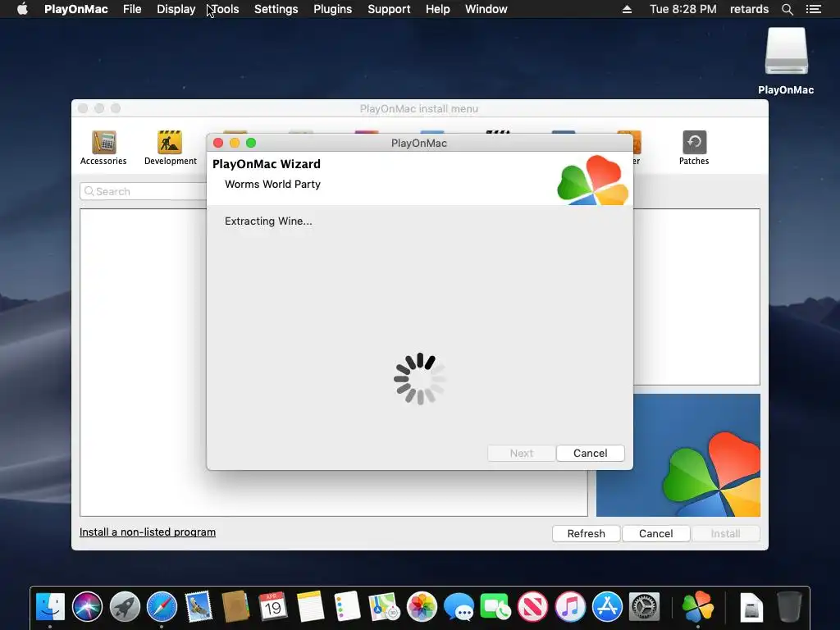Screen dimensions: 840x630
Task: Click the disabled Next button in wizard
Action: pyautogui.click(x=521, y=453)
